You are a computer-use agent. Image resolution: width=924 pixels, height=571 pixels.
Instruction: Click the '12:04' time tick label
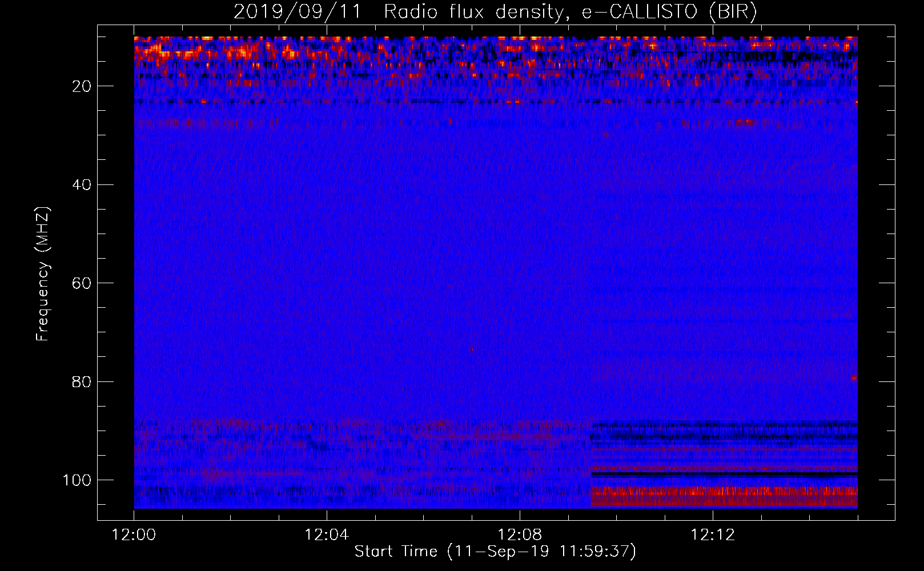click(x=327, y=535)
